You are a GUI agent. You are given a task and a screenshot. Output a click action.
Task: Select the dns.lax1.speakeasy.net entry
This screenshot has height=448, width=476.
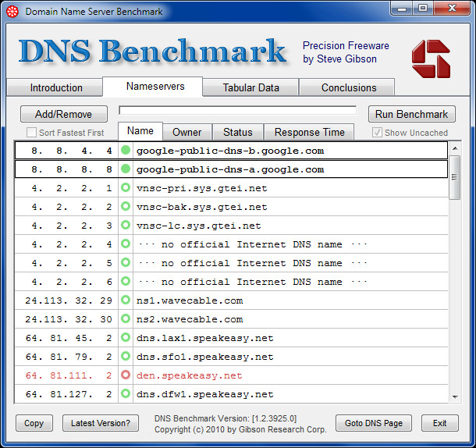[231, 338]
